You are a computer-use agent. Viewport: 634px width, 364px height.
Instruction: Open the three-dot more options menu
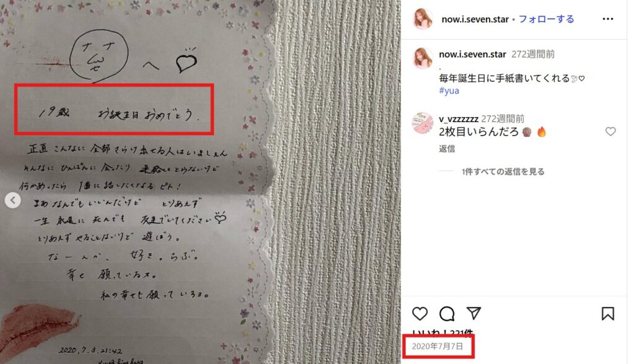click(608, 19)
